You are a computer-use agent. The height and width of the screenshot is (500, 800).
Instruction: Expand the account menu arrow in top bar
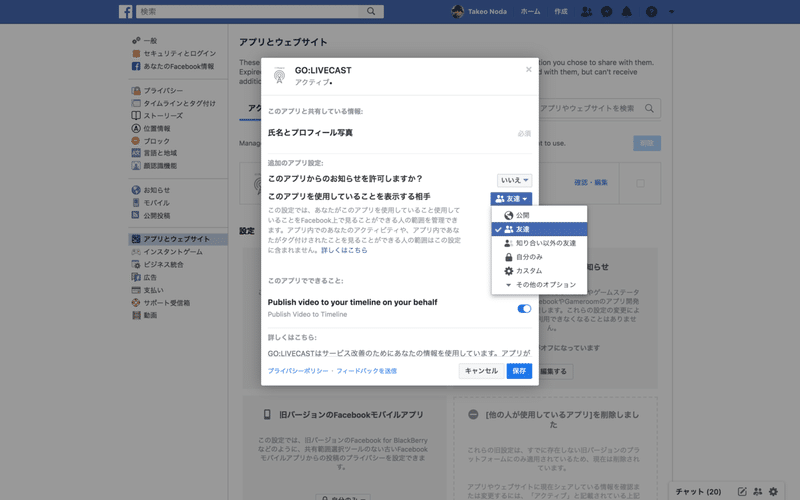pos(671,11)
